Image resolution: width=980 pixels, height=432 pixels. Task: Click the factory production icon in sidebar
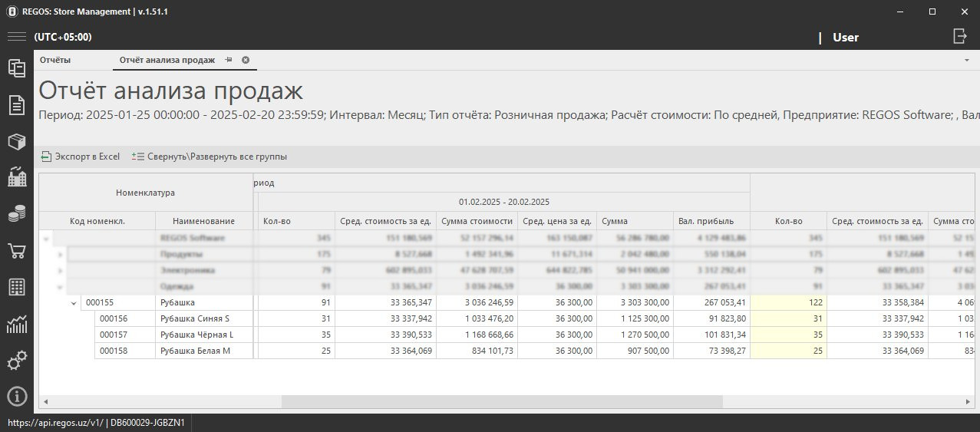(16, 178)
